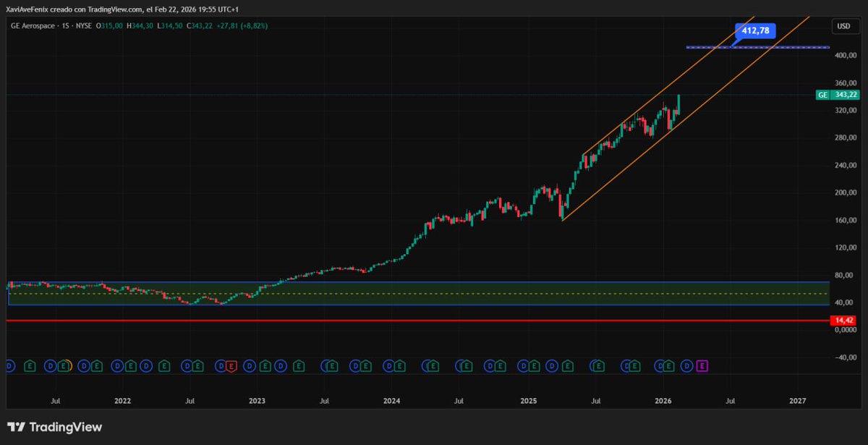The image size is (868, 445).
Task: Click the 200,00 price axis label
Action: (845, 192)
